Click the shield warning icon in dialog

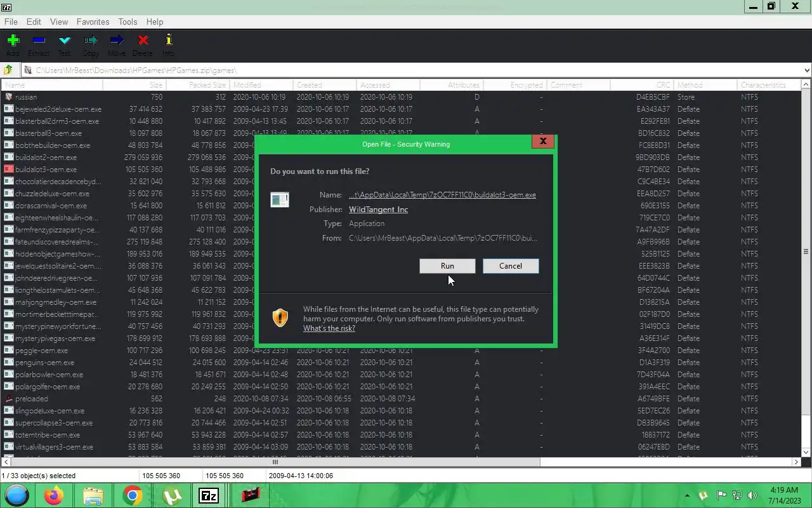280,317
